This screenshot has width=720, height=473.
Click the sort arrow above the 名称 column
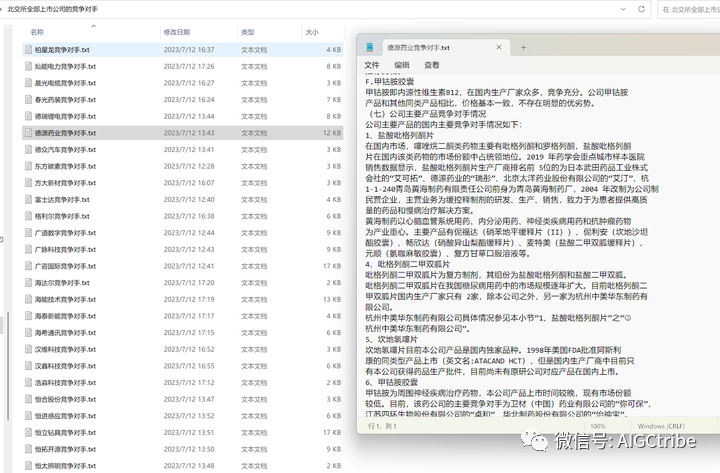(94, 26)
